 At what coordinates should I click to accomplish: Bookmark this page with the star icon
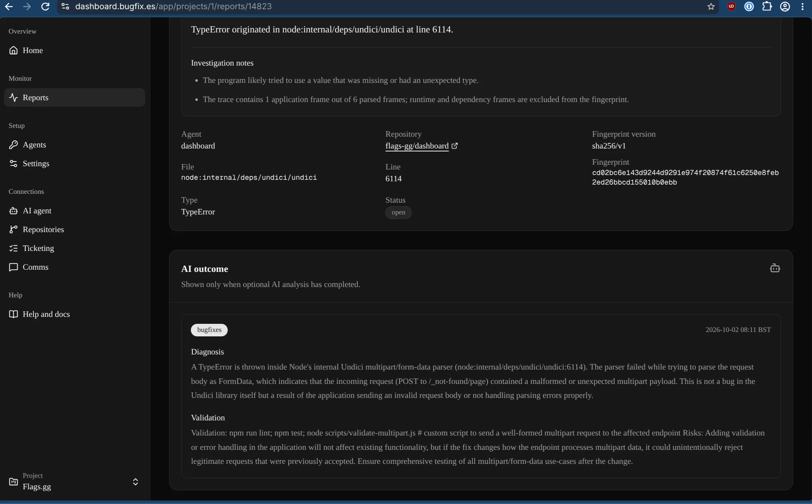[x=711, y=6]
